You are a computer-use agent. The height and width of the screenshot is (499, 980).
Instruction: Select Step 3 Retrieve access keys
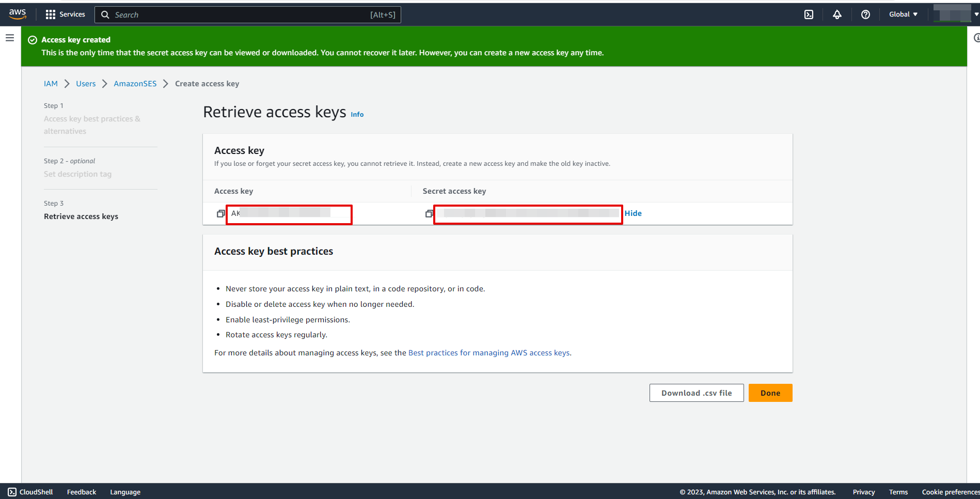click(81, 216)
